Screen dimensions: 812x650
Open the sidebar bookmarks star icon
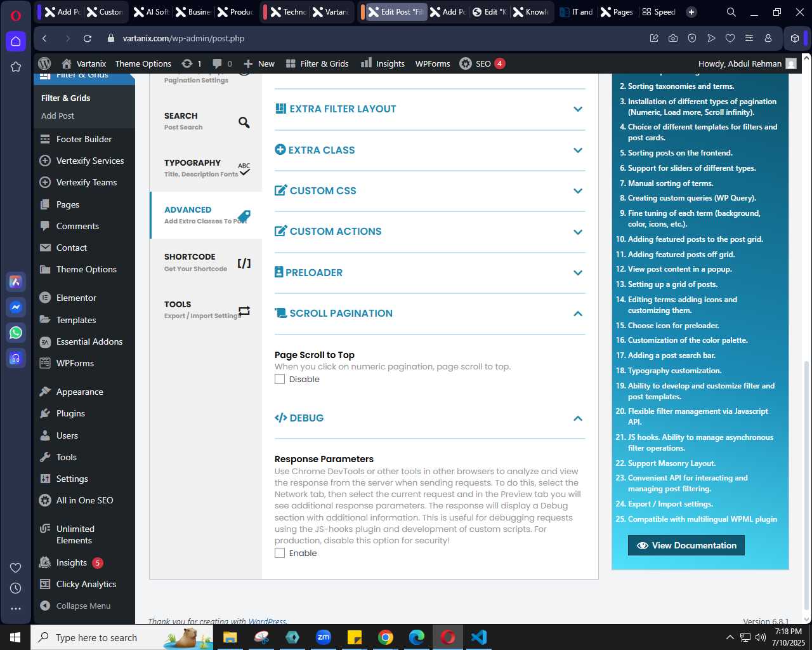[16, 67]
